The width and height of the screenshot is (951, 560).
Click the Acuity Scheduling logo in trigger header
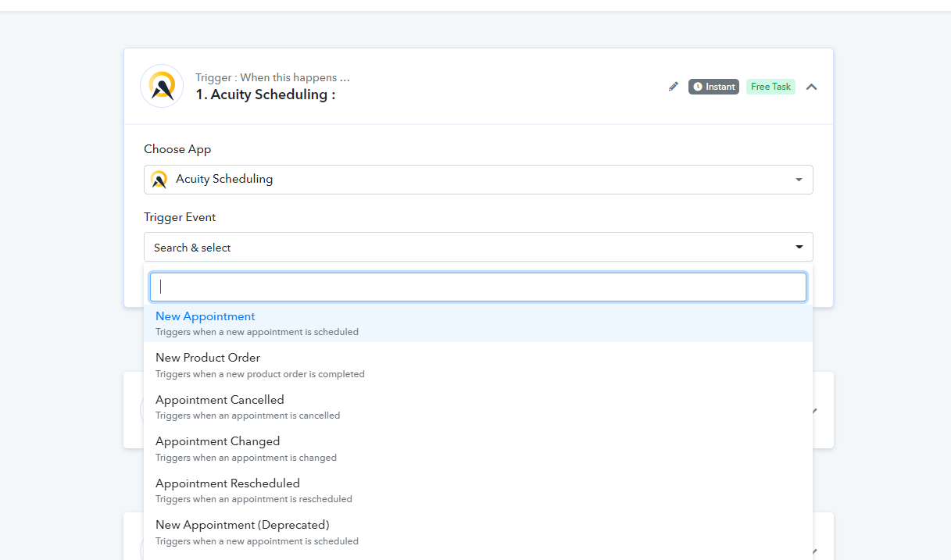coord(162,86)
